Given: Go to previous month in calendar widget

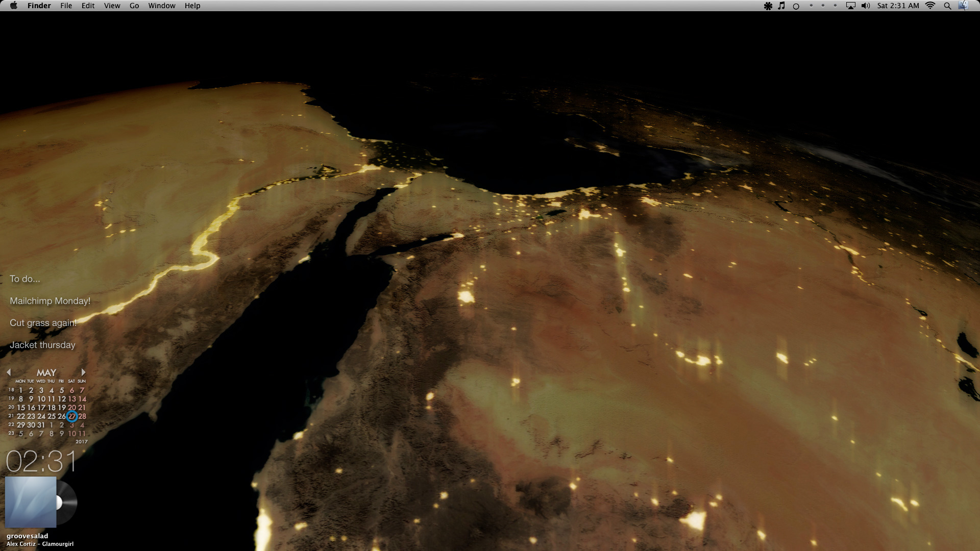Looking at the screenshot, I should (9, 372).
